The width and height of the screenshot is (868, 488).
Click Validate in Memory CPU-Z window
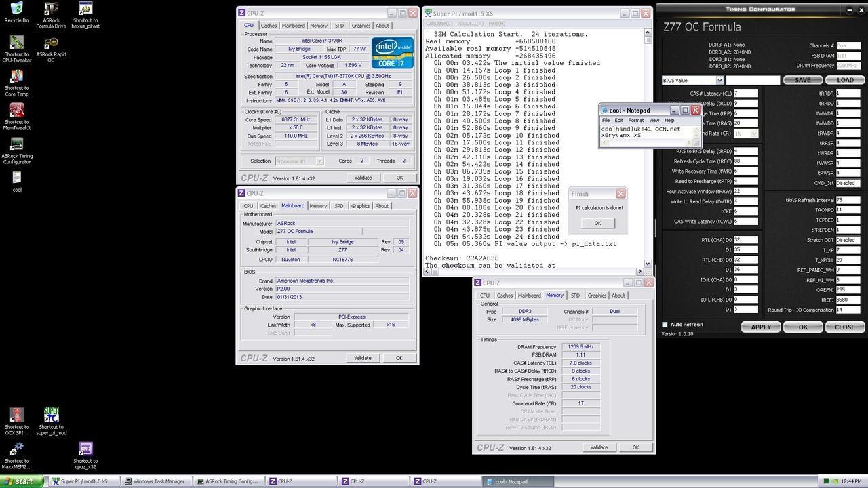point(599,447)
